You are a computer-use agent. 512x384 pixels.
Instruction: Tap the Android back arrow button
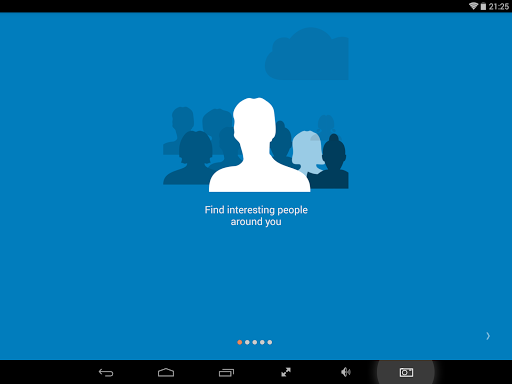click(x=106, y=372)
